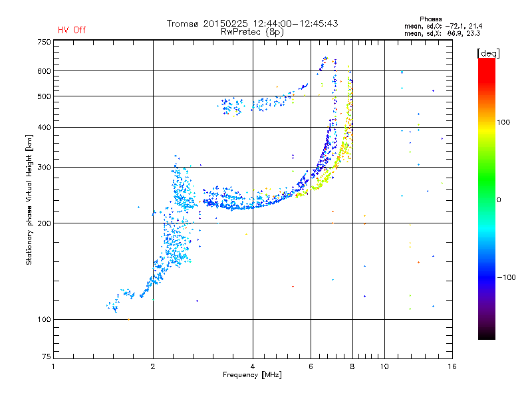The image size is (532, 399).
Task: Click the plot title 'Tromsø 20150225 12:44:00-12:45:43'
Action: [252, 23]
